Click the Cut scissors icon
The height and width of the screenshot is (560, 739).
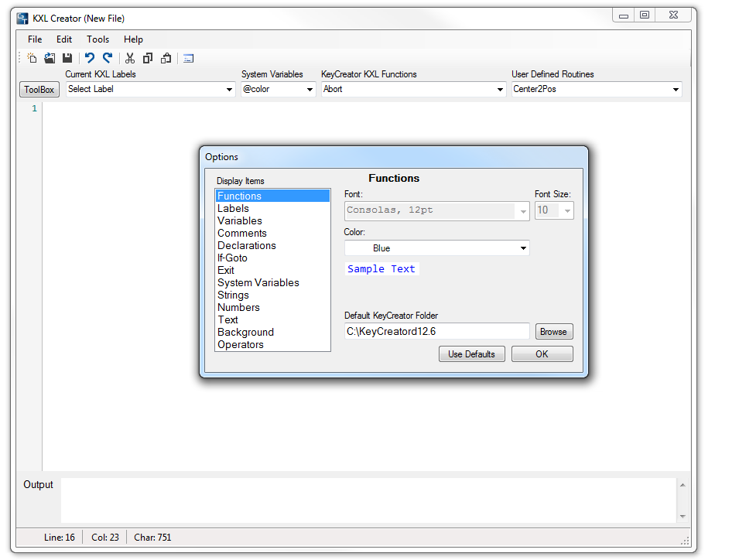click(130, 58)
